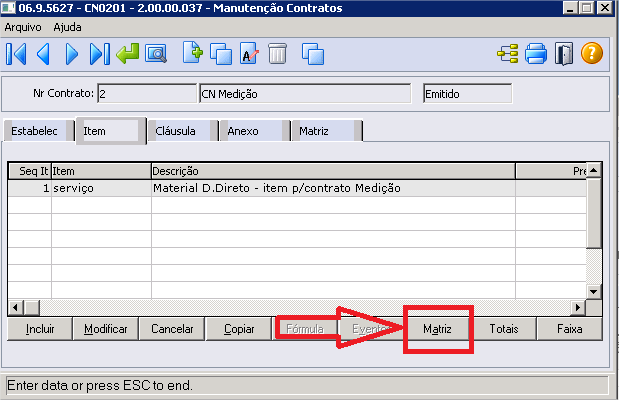Select the 'Material D.Direto' description cell
619x400 pixels.
334,188
